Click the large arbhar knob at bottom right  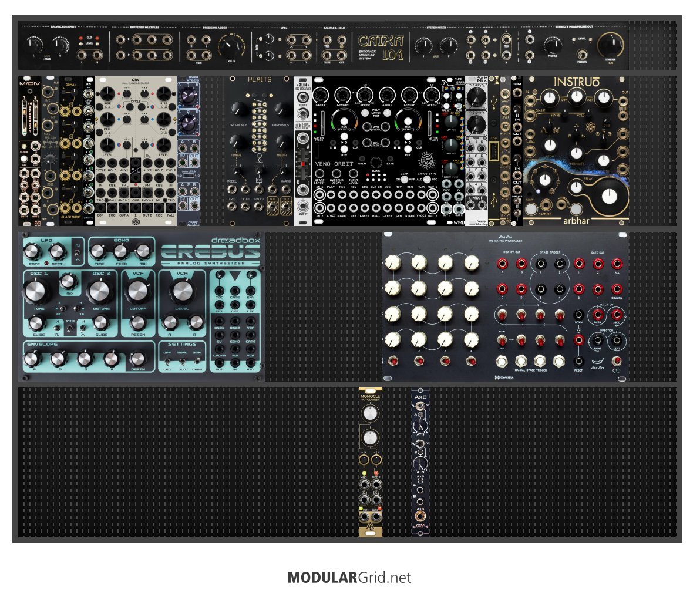610,196
